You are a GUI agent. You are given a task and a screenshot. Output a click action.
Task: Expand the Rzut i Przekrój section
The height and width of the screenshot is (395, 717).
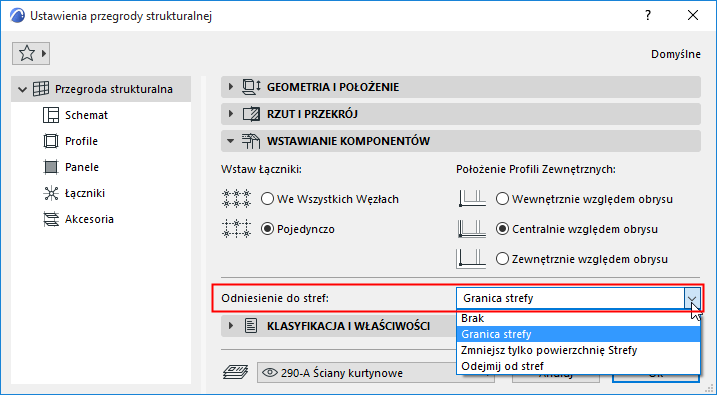(x=231, y=114)
